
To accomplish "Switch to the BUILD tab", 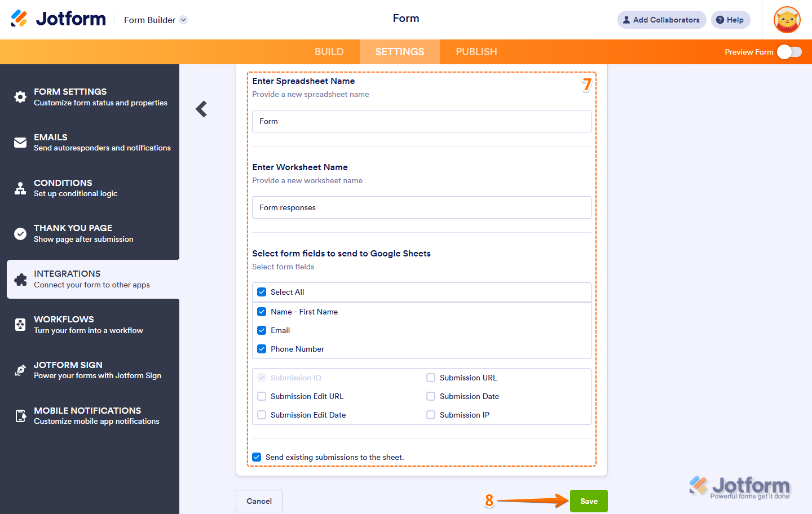I will click(x=329, y=52).
